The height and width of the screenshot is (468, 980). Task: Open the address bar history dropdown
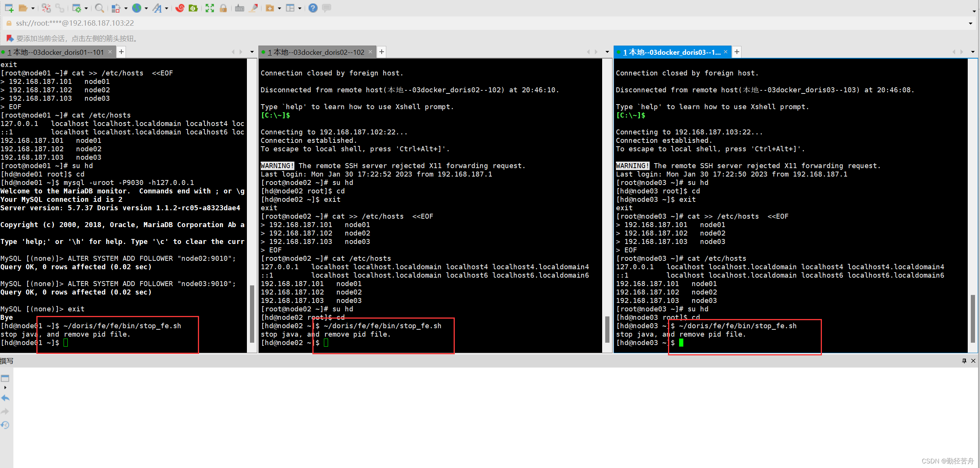tap(970, 23)
